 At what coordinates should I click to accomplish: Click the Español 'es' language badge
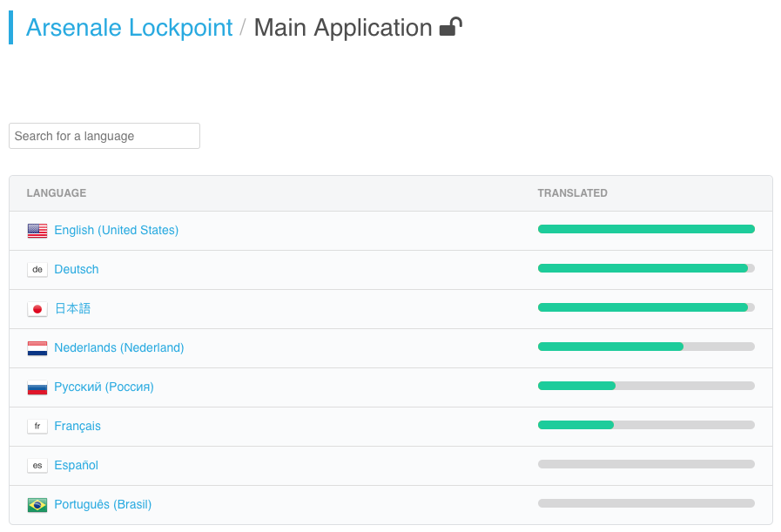[x=37, y=466]
